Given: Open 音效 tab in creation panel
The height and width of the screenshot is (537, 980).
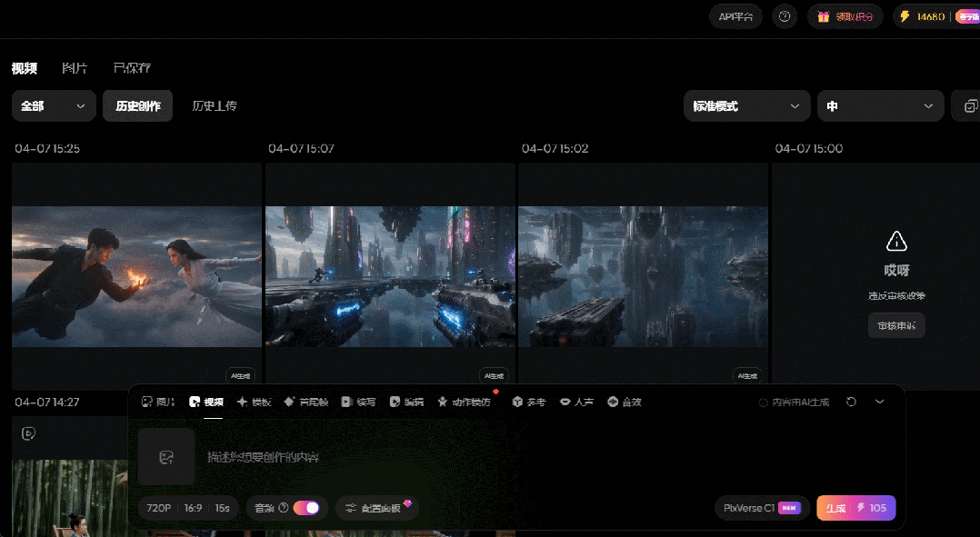Looking at the screenshot, I should click(625, 403).
